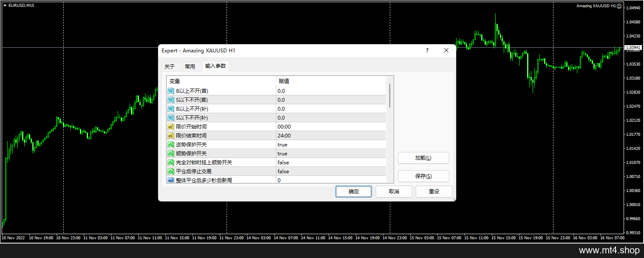Click the 完全对锁时挂上顺势开关 variable name
Screen dimensions: 644x258
(204, 162)
